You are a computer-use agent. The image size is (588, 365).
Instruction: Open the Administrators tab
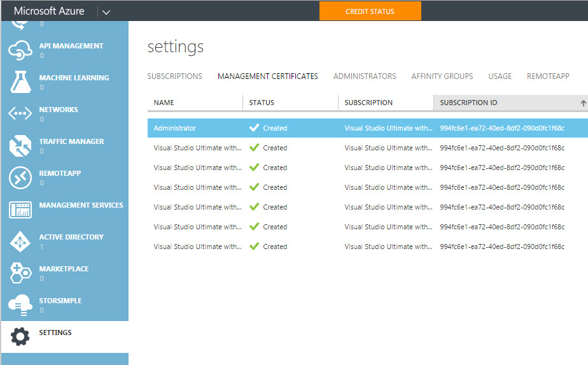[x=365, y=76]
